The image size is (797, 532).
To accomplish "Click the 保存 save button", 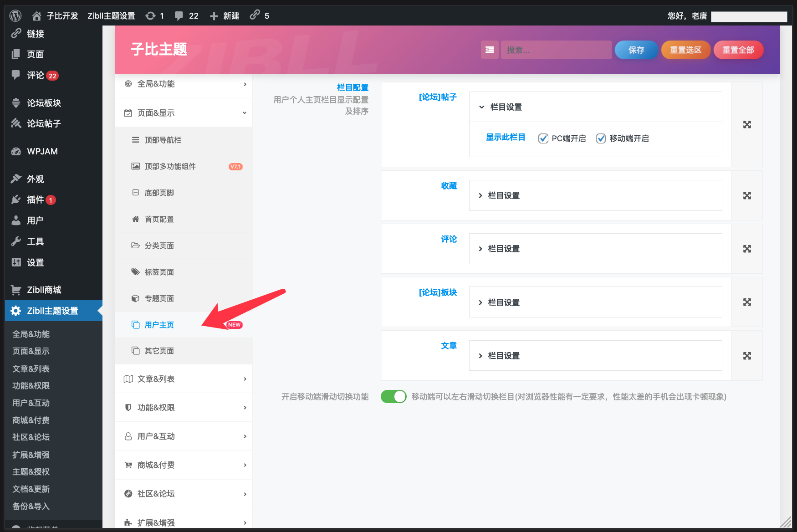I will click(636, 50).
